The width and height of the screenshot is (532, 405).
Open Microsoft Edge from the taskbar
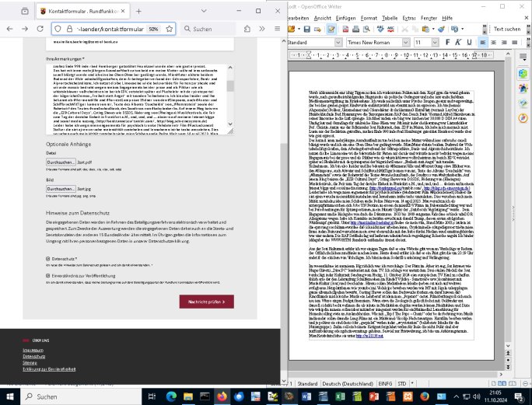click(x=172, y=396)
